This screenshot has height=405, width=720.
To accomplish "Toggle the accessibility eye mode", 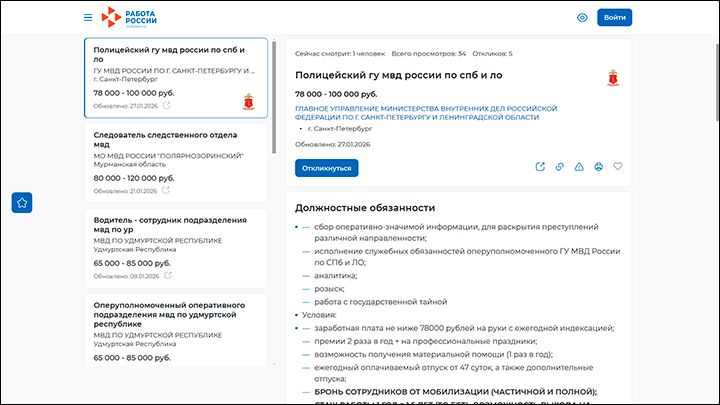I will point(582,17).
